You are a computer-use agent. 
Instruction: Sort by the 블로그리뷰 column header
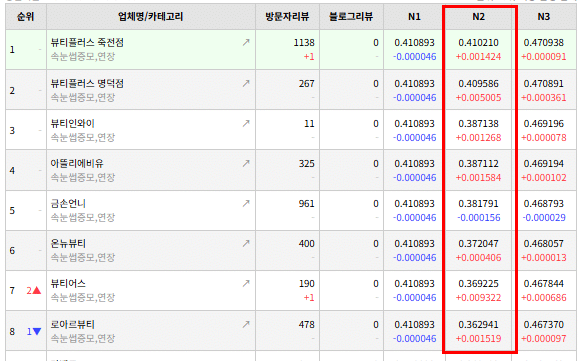click(351, 17)
